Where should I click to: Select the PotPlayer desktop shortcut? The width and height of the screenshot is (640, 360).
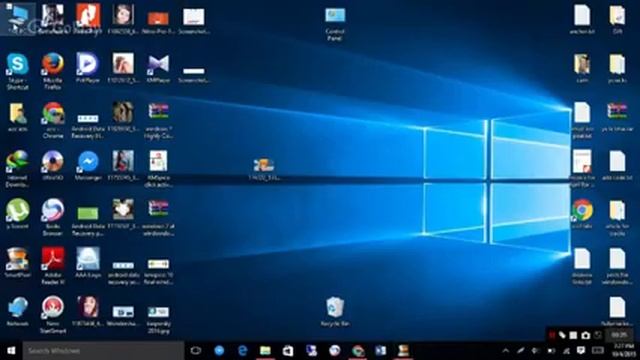click(x=88, y=68)
